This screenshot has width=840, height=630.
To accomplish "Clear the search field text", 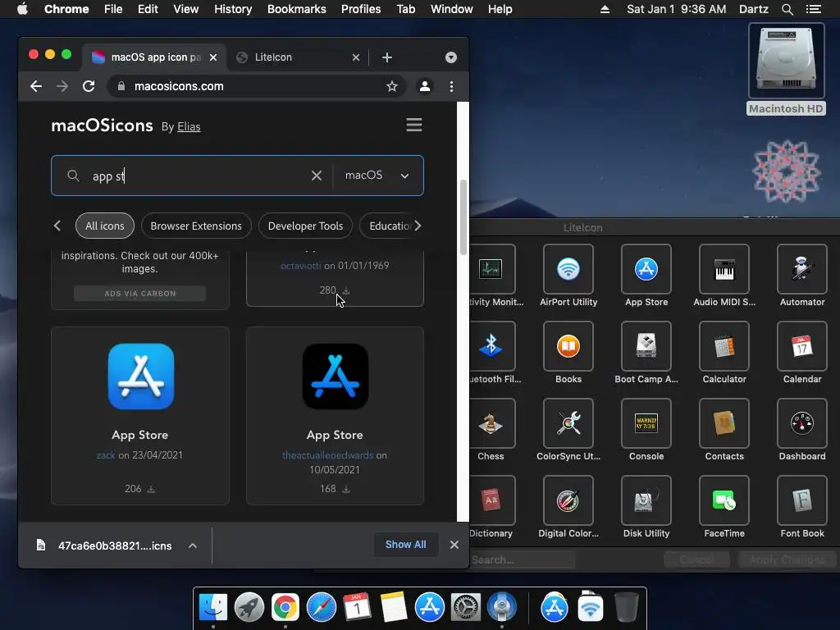I will [317, 176].
